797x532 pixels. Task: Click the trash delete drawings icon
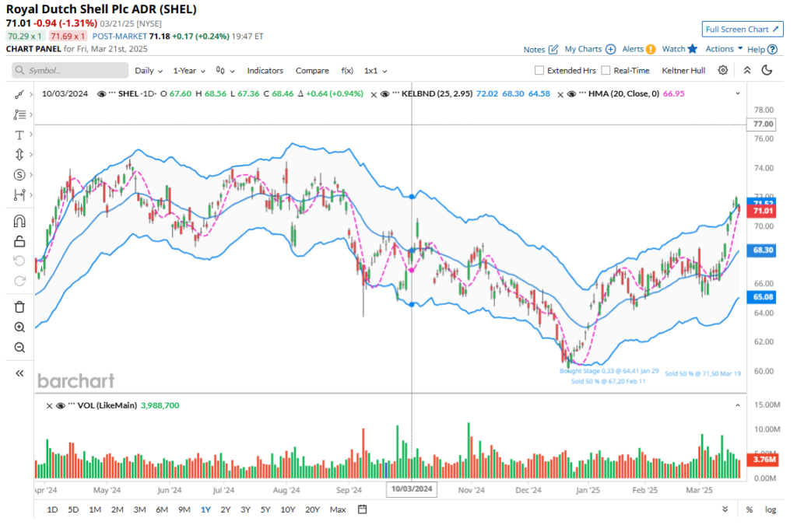19,306
